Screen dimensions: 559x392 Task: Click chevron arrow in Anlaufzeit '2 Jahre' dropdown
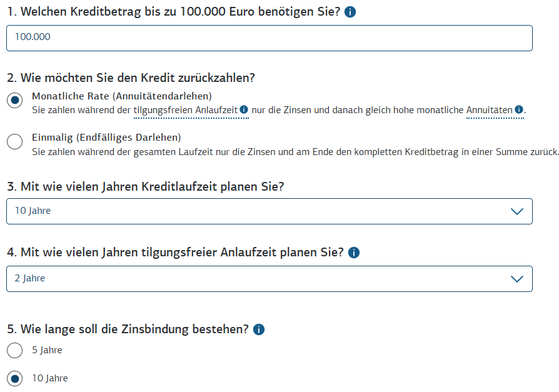516,279
